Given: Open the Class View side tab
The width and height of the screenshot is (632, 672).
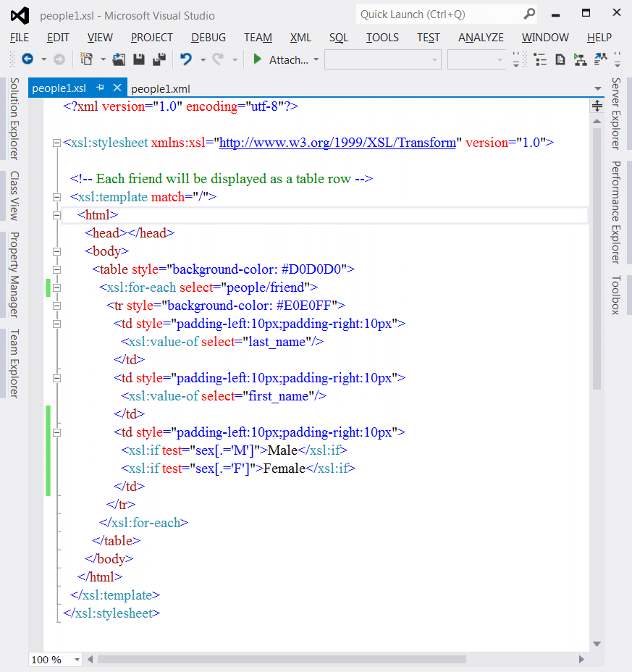Looking at the screenshot, I should [14, 196].
